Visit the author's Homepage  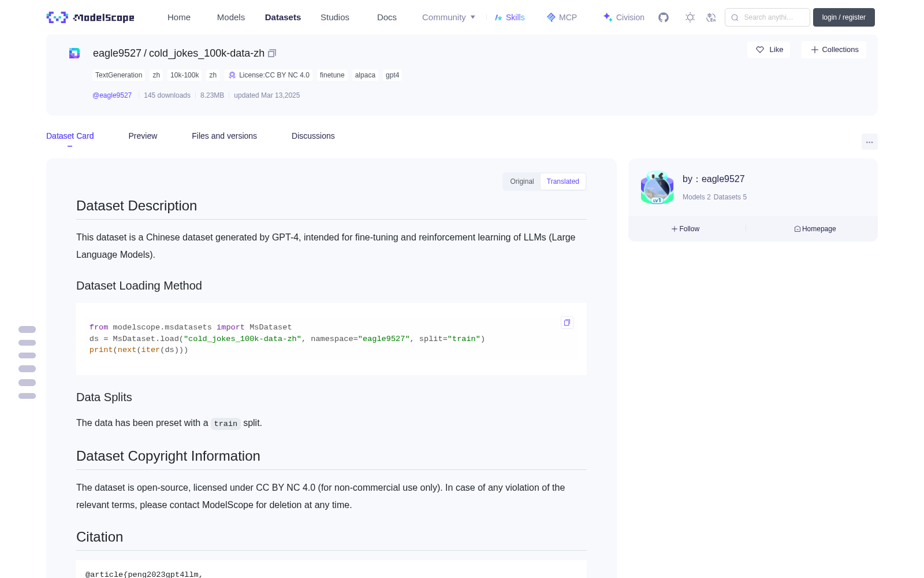coord(815,229)
